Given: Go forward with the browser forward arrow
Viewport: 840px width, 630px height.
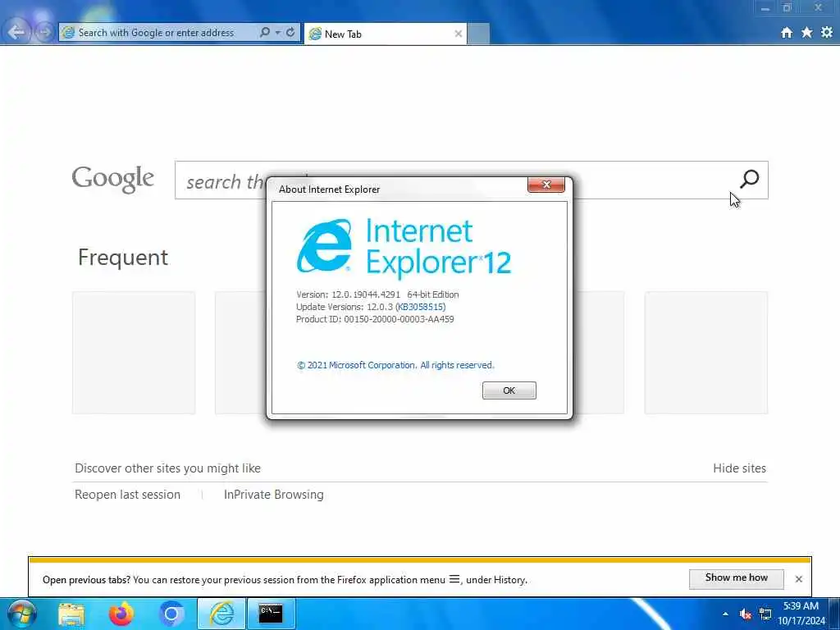Looking at the screenshot, I should pyautogui.click(x=44, y=32).
